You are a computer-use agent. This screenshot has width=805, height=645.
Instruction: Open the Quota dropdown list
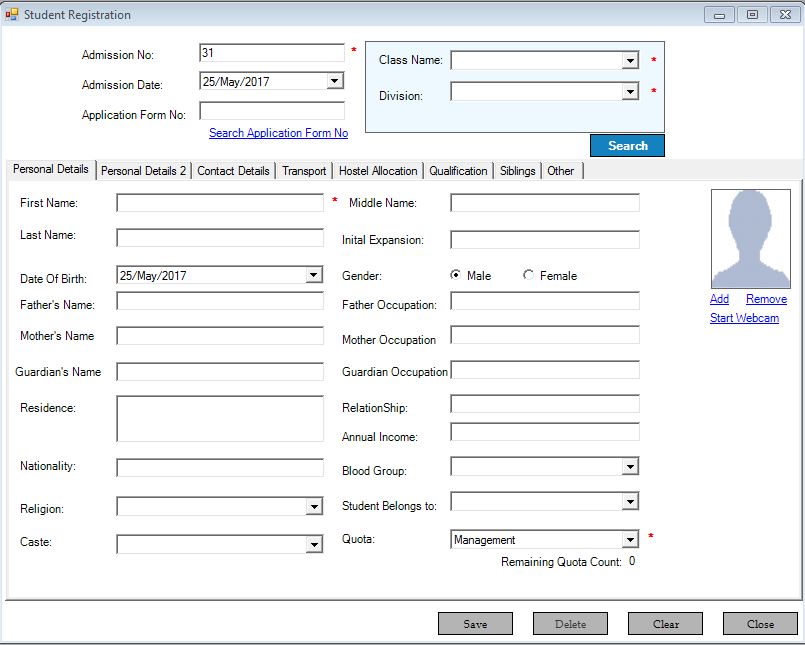tap(630, 540)
